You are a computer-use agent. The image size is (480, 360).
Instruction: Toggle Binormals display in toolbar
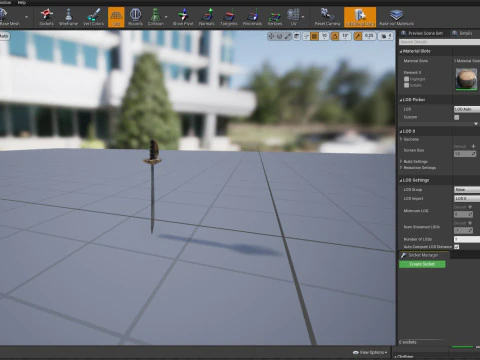coord(252,17)
